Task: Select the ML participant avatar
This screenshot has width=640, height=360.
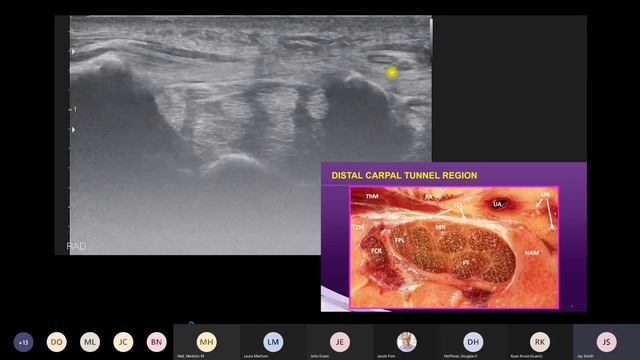Action: [x=90, y=342]
